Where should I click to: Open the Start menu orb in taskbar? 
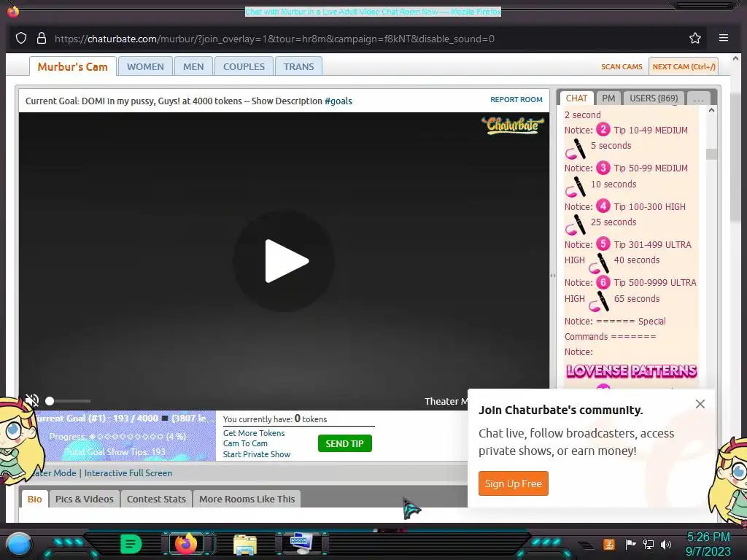pyautogui.click(x=19, y=544)
